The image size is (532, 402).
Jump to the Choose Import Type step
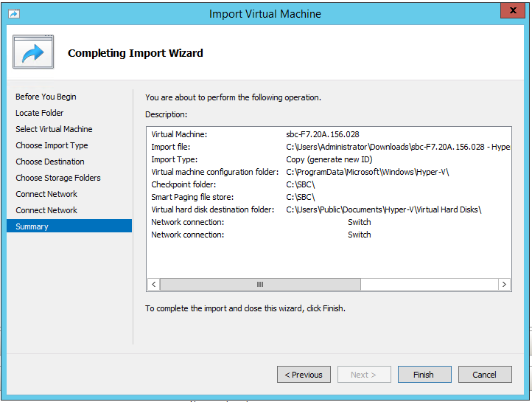coord(52,145)
